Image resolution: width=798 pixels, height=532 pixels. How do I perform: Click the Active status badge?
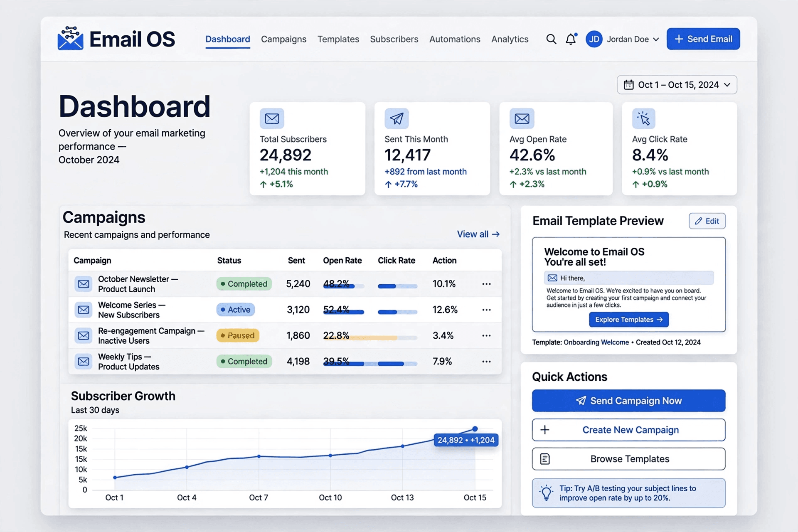tap(236, 310)
